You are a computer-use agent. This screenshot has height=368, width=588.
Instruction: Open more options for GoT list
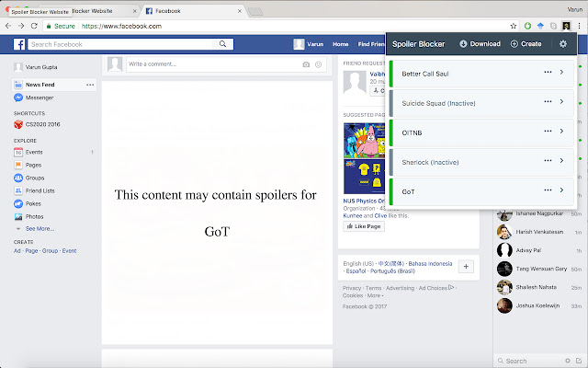click(x=548, y=190)
